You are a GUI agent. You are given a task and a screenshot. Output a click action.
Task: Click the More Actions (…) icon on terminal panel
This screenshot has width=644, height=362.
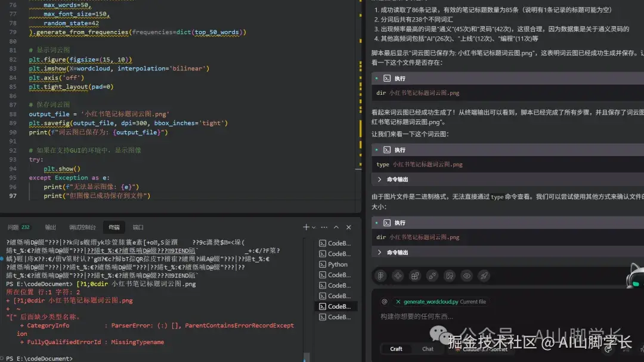(323, 227)
